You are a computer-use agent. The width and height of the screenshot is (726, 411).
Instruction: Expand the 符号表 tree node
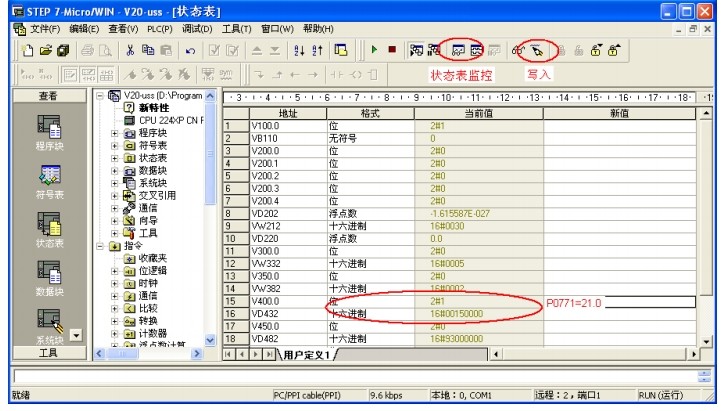(x=114, y=146)
